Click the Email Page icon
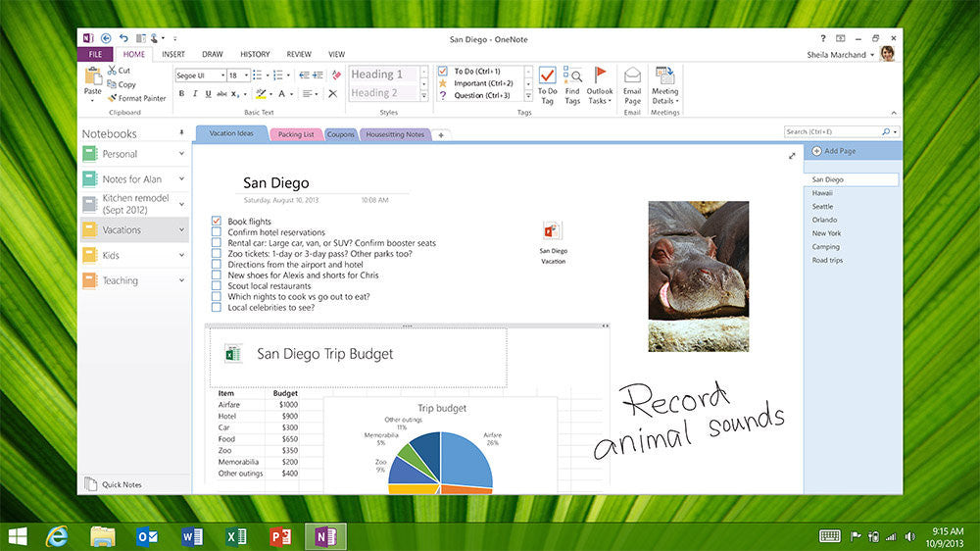Image resolution: width=980 pixels, height=551 pixels. tap(632, 78)
